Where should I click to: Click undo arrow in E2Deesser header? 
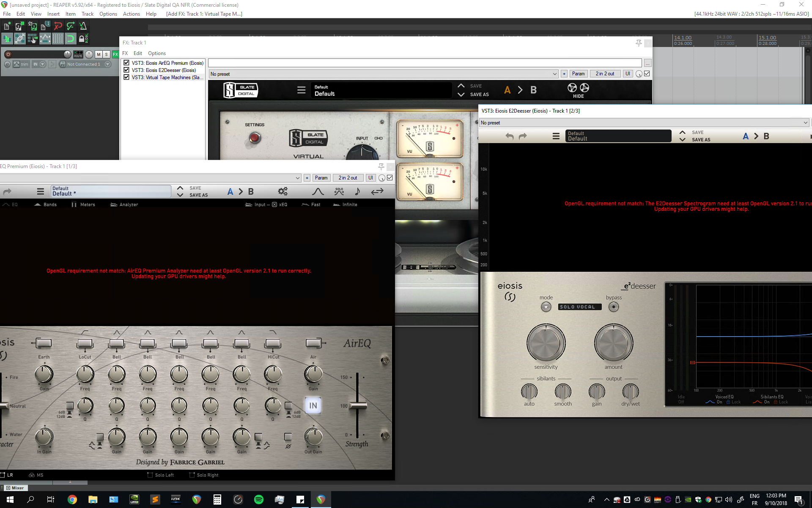pos(510,136)
